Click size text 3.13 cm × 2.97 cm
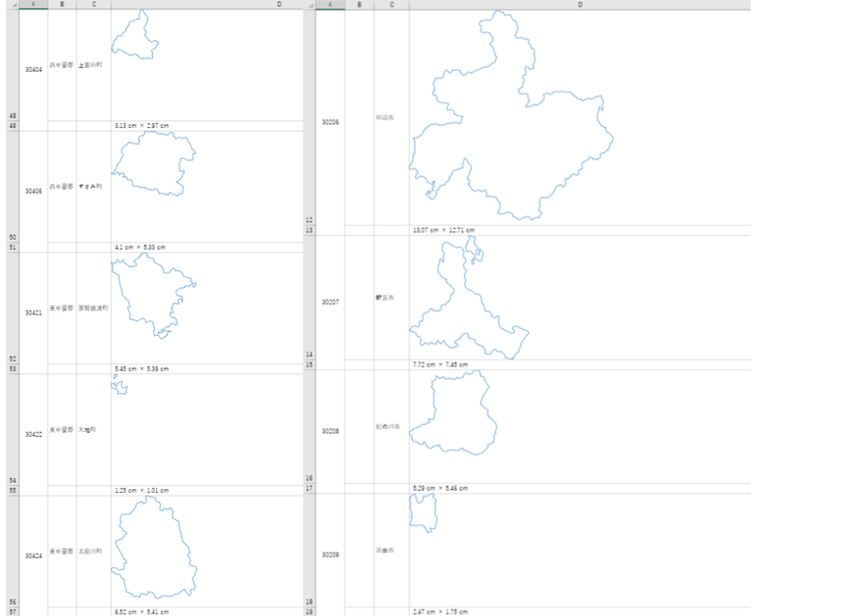Screen dimensions: 863x616 (141, 126)
